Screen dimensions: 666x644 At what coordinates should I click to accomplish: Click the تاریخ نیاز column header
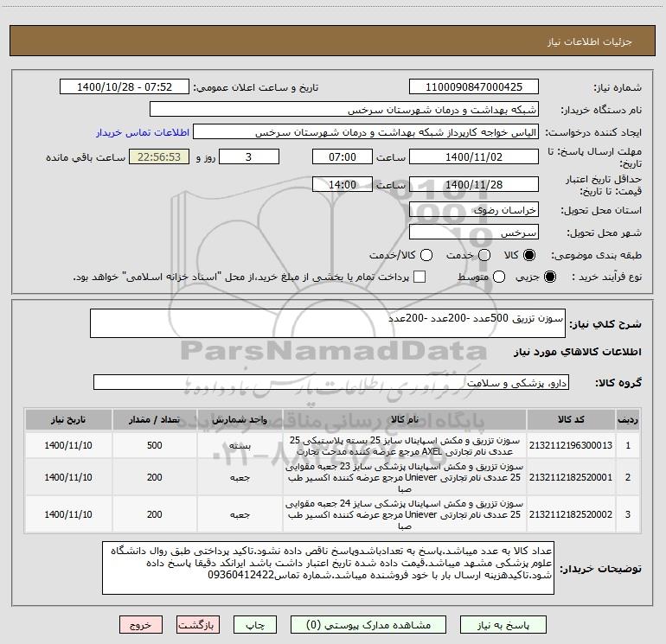pos(68,419)
